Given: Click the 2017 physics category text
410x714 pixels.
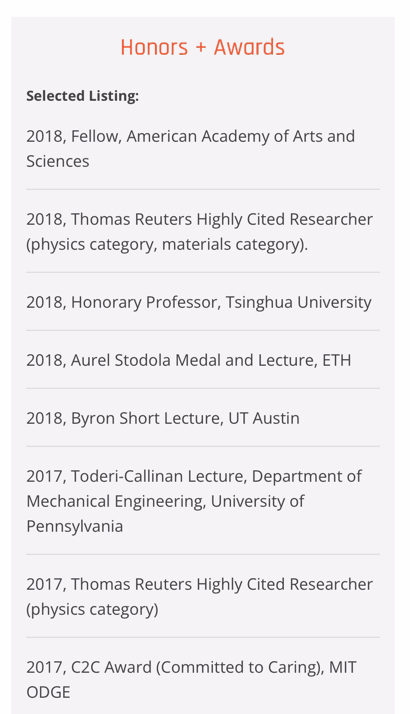Looking at the screenshot, I should coord(92,609).
